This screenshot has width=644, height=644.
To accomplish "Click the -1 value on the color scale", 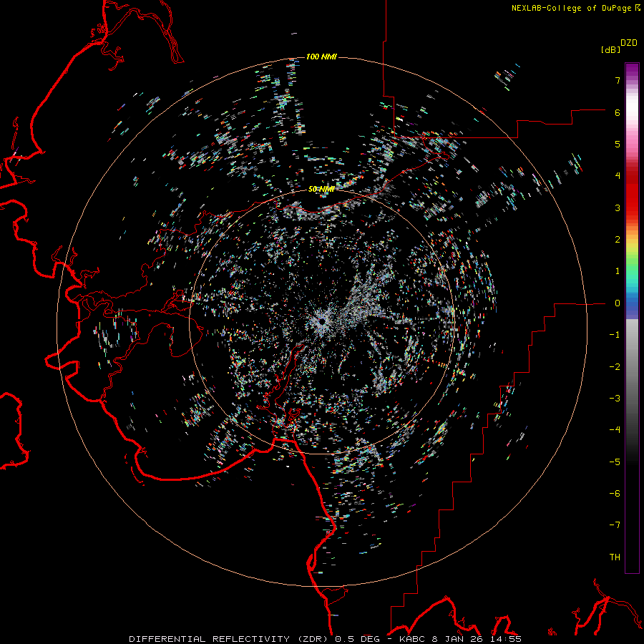I will coord(615,335).
